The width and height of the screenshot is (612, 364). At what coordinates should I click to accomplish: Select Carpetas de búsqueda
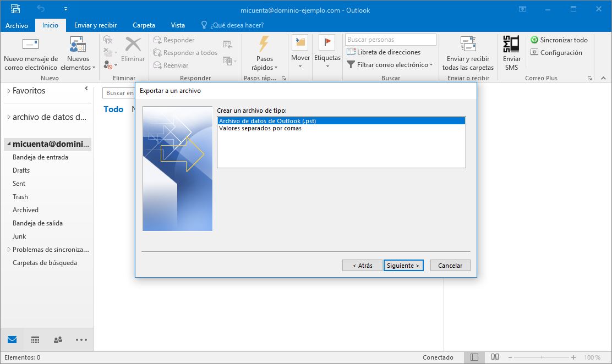coord(45,263)
